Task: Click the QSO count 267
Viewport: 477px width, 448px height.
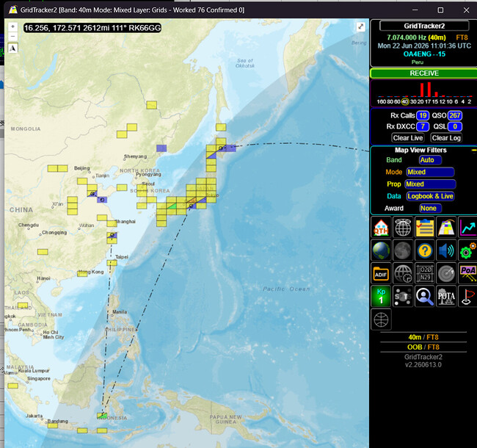Action: [454, 115]
